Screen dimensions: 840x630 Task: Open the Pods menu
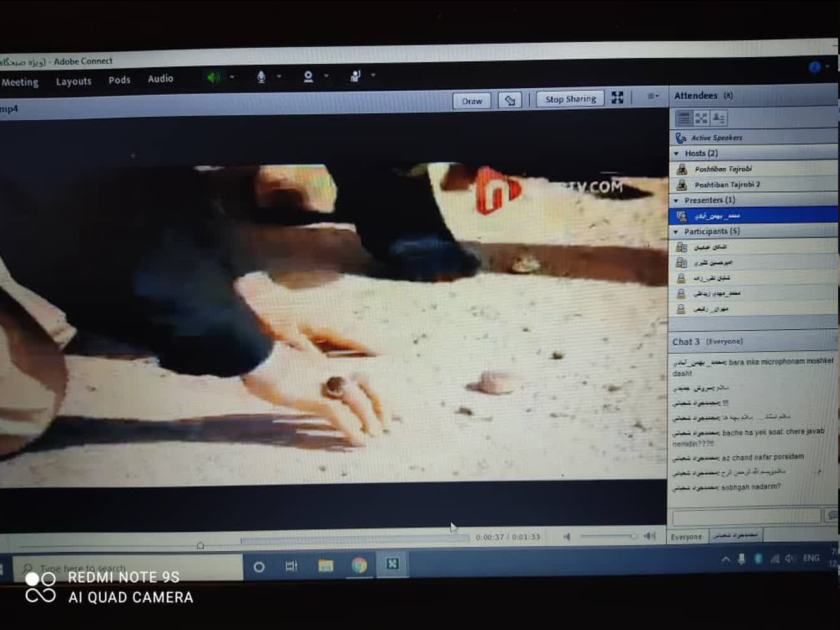pos(119,80)
